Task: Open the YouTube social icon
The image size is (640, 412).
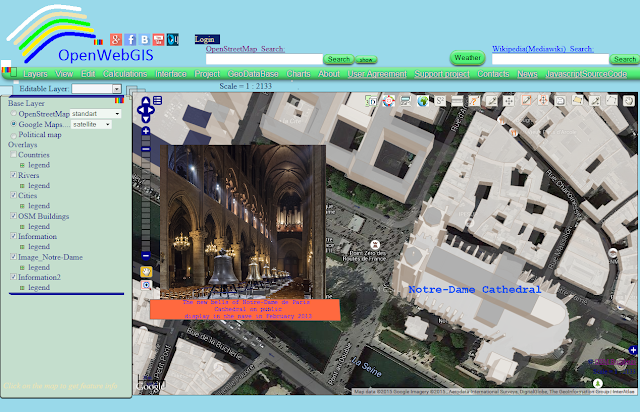Action: 158,40
